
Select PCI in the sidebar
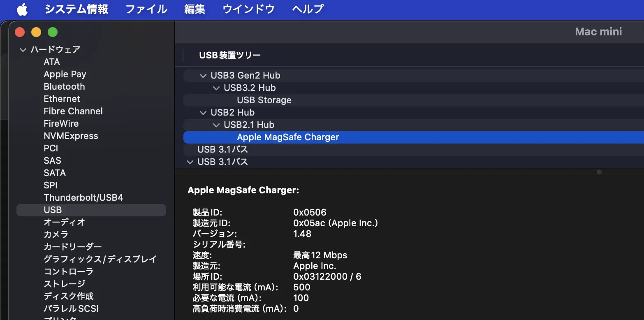[x=51, y=148]
